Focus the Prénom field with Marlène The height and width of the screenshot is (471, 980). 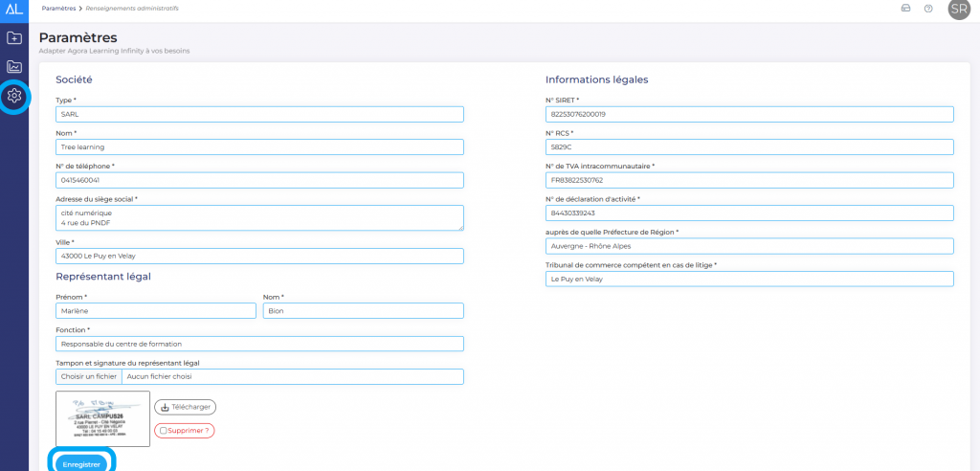[x=156, y=310]
